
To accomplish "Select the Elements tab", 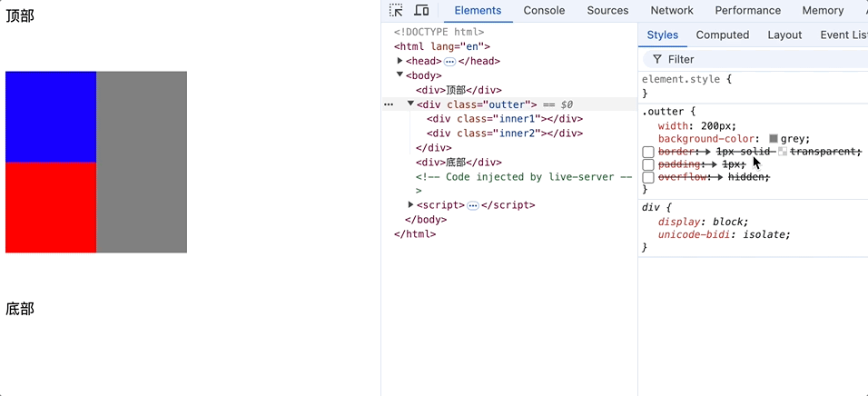I will pos(478,11).
